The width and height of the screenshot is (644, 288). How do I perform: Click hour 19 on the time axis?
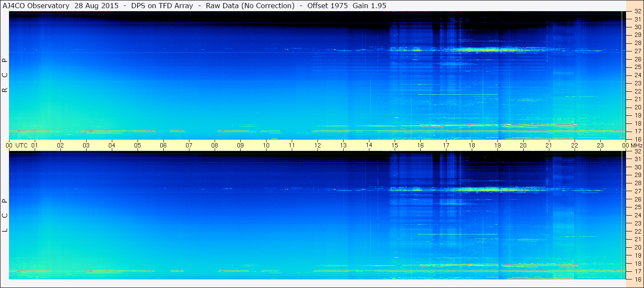[497, 145]
